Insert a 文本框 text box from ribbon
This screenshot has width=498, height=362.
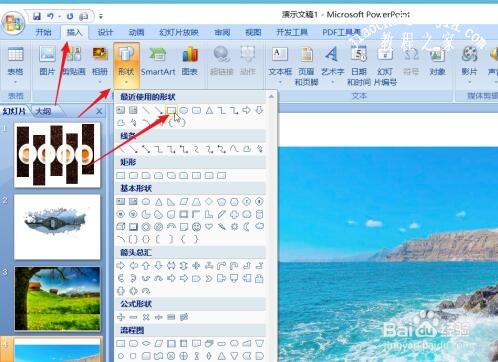coord(280,65)
